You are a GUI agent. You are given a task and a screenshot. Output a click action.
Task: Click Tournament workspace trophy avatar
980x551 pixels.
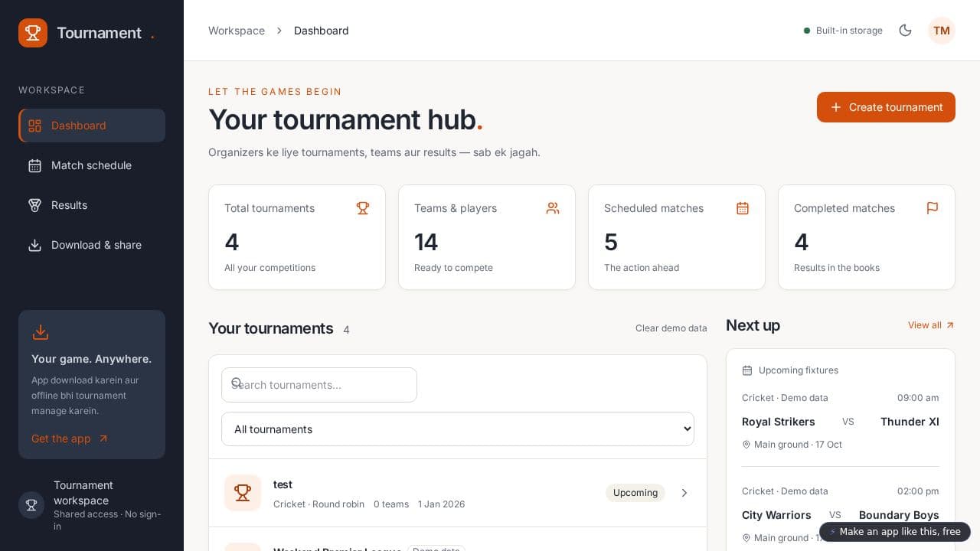(31, 505)
